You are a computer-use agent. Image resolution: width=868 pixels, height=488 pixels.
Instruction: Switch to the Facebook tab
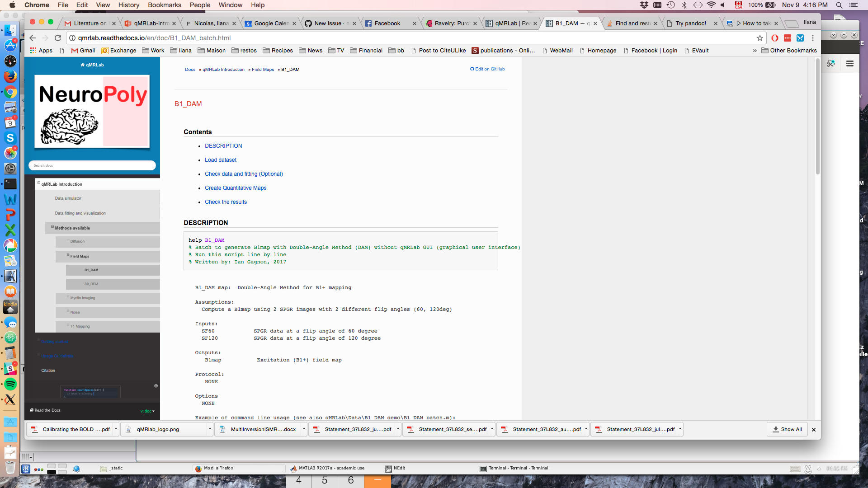coord(387,23)
